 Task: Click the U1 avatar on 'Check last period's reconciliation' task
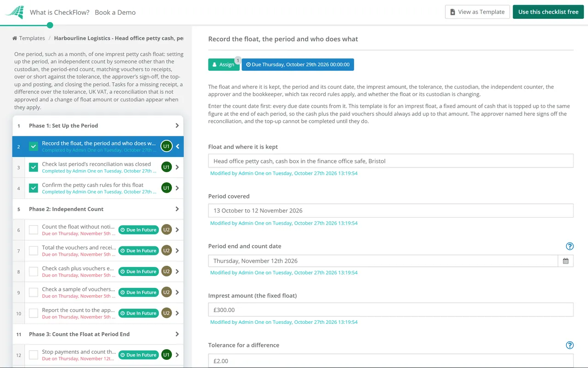pyautogui.click(x=166, y=167)
